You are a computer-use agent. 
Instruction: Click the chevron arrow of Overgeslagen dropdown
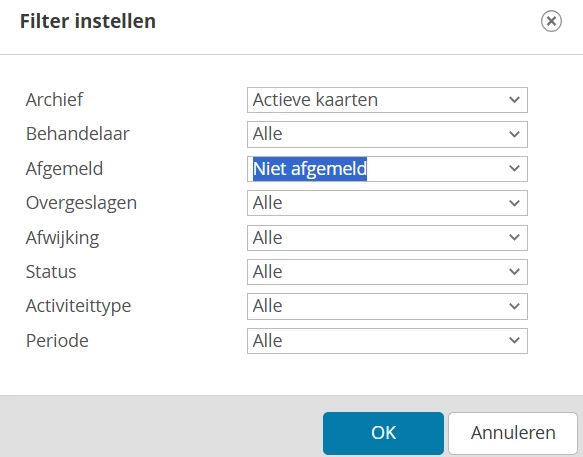coord(514,203)
